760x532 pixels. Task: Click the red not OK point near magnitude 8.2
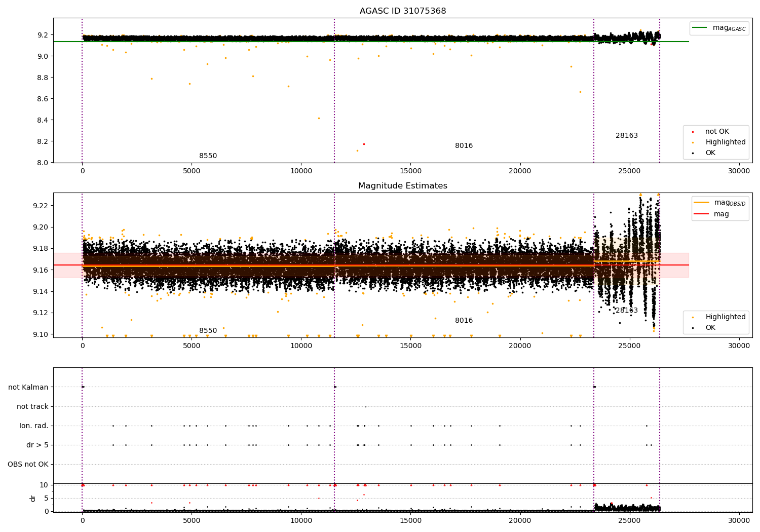pyautogui.click(x=364, y=144)
